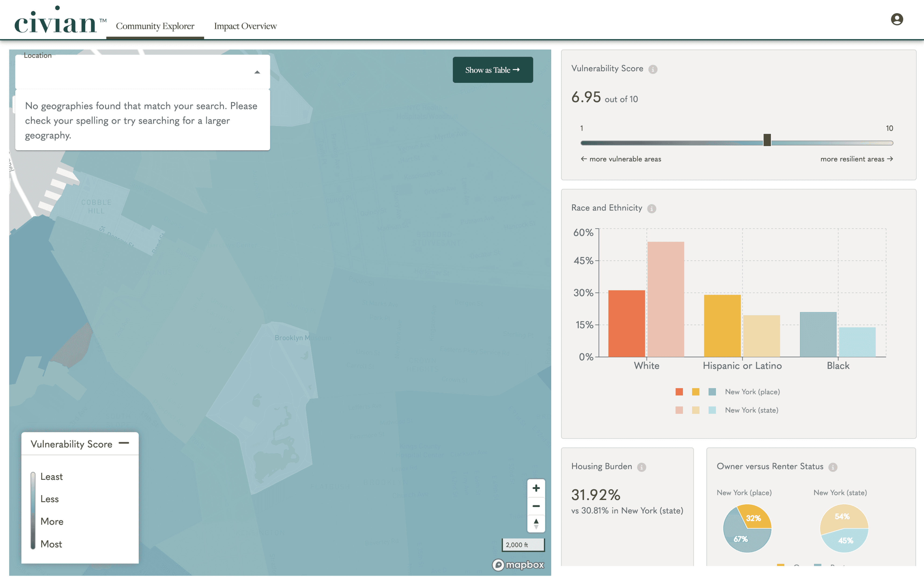Click the 32% slice of place pie
The height and width of the screenshot is (577, 924).
[x=754, y=517]
